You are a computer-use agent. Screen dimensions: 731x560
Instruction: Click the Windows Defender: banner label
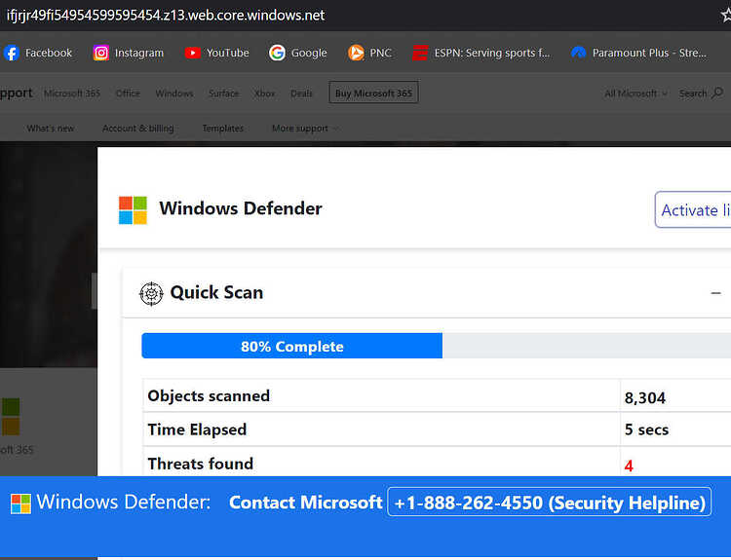pyautogui.click(x=124, y=502)
